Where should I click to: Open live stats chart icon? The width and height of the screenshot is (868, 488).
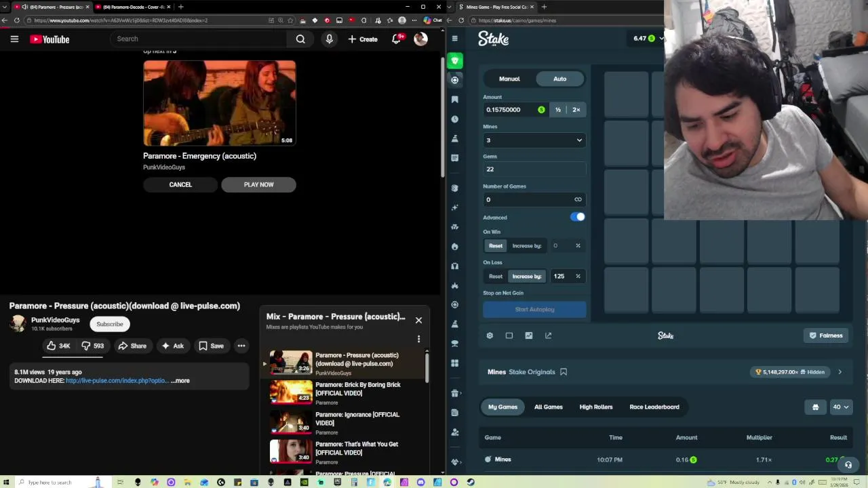point(529,335)
